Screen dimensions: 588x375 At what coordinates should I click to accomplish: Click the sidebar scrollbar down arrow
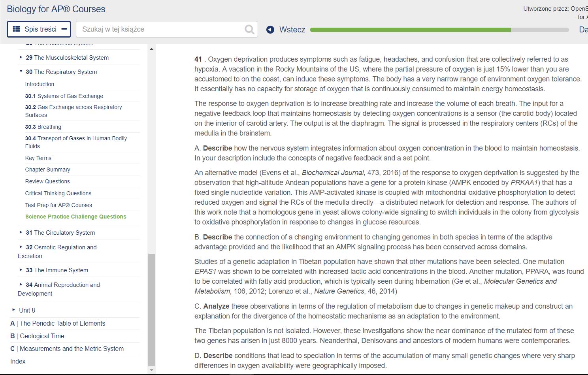(151, 370)
